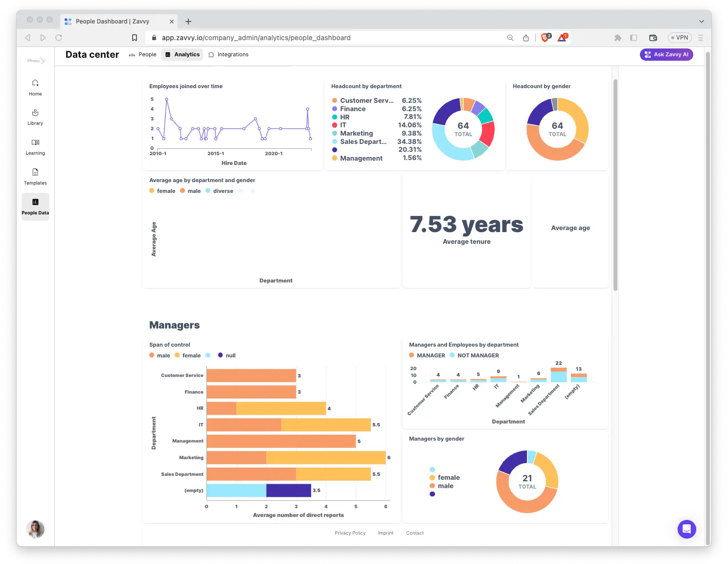Reload the page
Screen dimensions: 728x564
click(x=59, y=38)
